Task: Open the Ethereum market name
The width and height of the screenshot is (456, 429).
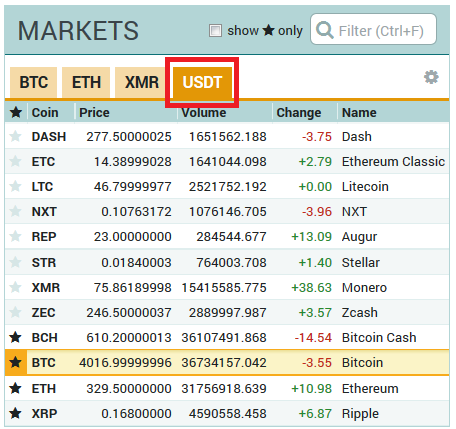Action: (370, 389)
